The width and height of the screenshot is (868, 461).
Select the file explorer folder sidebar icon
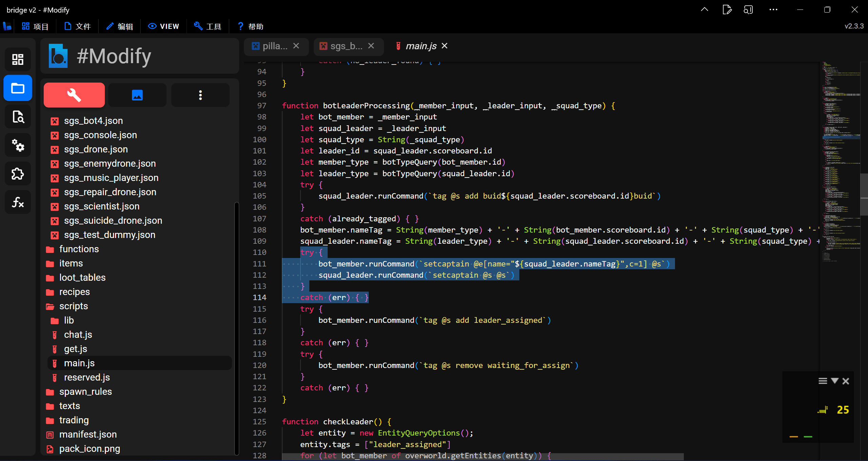point(18,88)
